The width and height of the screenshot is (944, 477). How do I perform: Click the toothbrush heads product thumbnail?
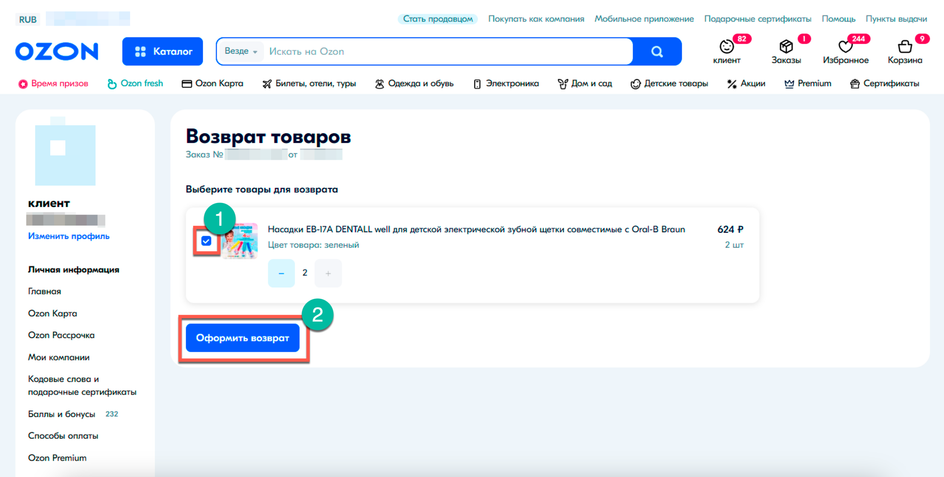[239, 240]
